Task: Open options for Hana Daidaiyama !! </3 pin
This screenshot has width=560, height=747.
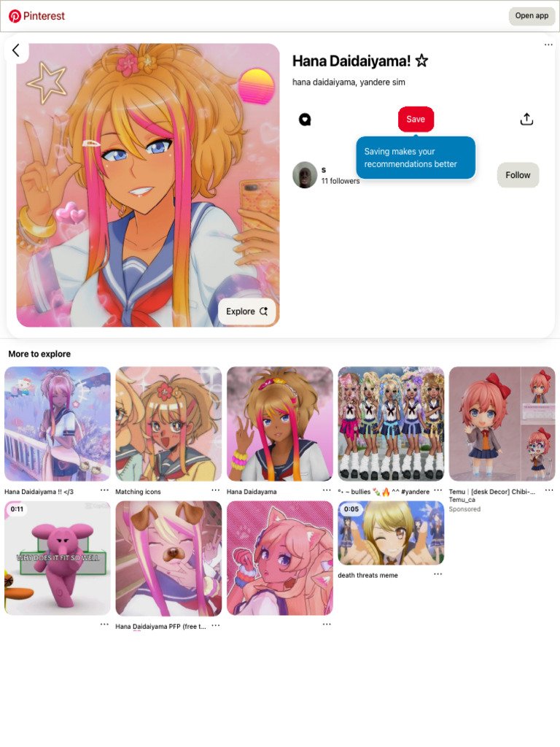Action: pos(104,490)
